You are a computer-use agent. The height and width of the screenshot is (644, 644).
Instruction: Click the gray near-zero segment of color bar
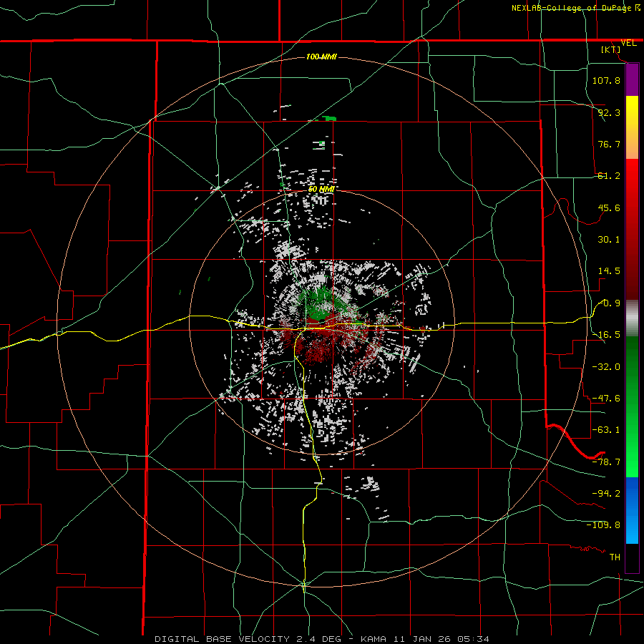[632, 318]
